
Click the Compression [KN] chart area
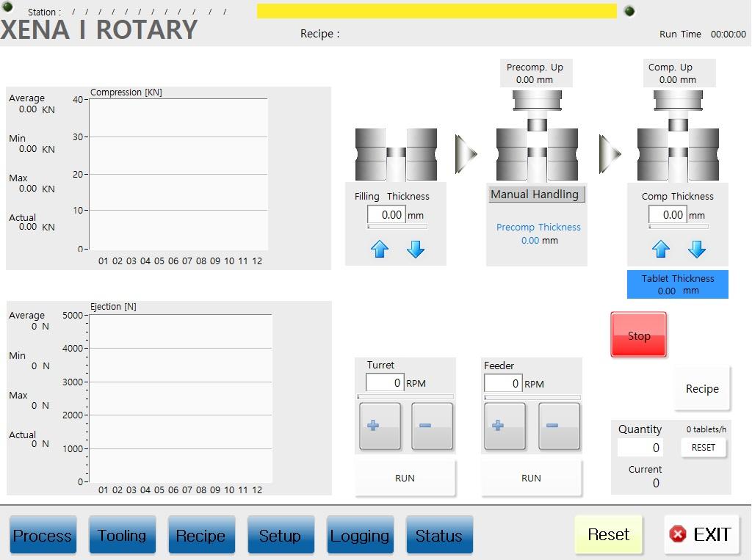coord(178,174)
